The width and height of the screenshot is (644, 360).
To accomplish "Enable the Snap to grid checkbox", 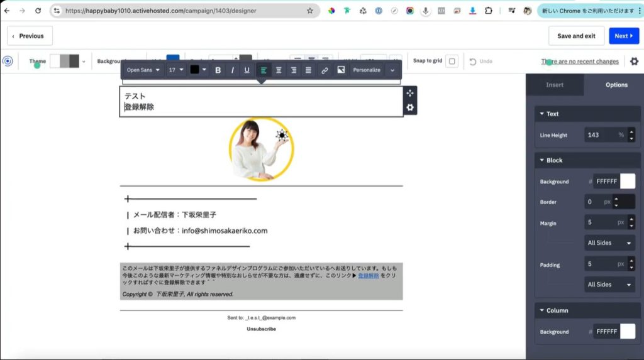I will (452, 62).
